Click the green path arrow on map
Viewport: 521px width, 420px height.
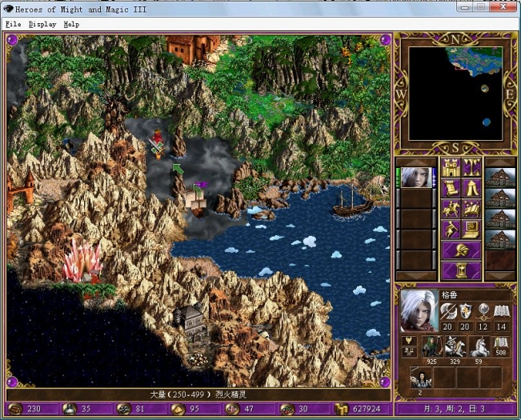178,169
